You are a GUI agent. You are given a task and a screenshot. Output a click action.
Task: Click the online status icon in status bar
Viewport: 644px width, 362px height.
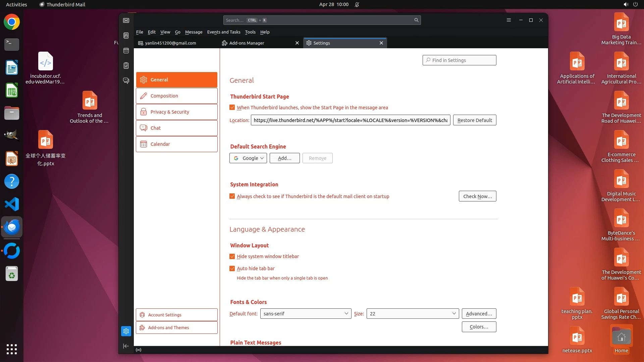coord(139,350)
